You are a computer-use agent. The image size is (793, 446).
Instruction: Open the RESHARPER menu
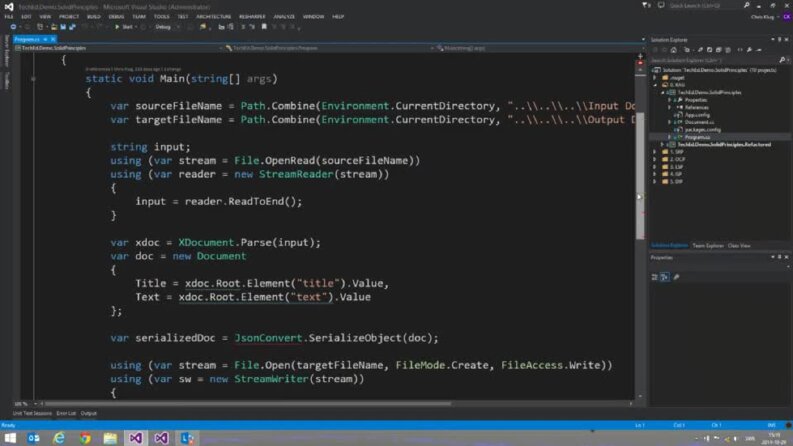coord(252,17)
